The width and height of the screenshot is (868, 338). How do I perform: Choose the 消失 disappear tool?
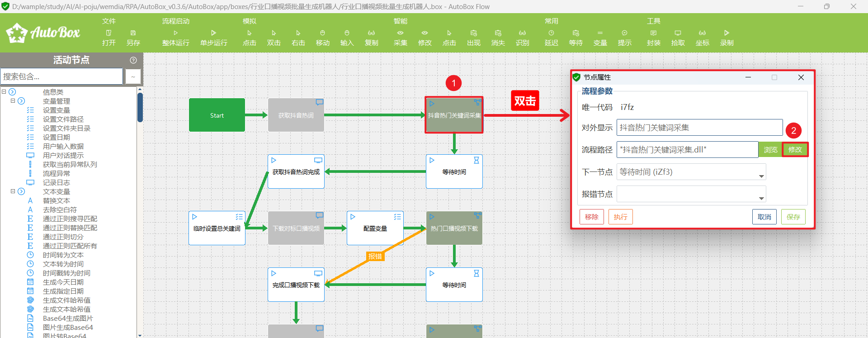pyautogui.click(x=498, y=38)
